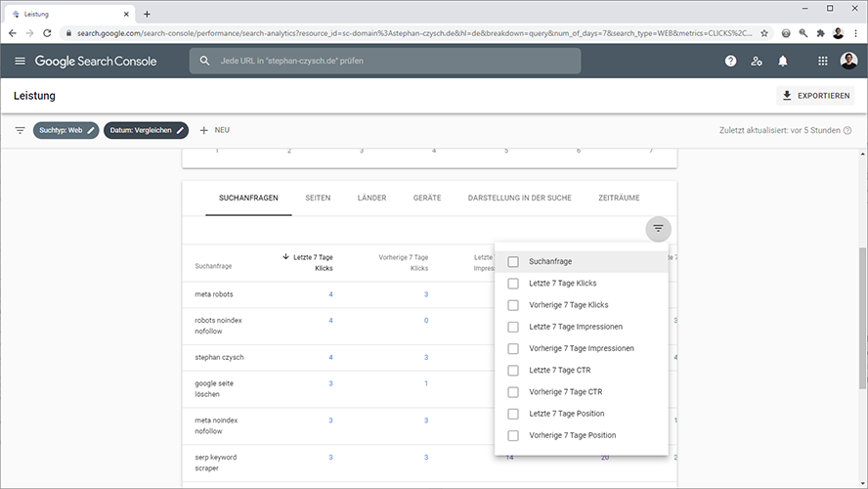The image size is (868, 489).
Task: Check the Suchanfrage checkbox
Action: tap(513, 261)
